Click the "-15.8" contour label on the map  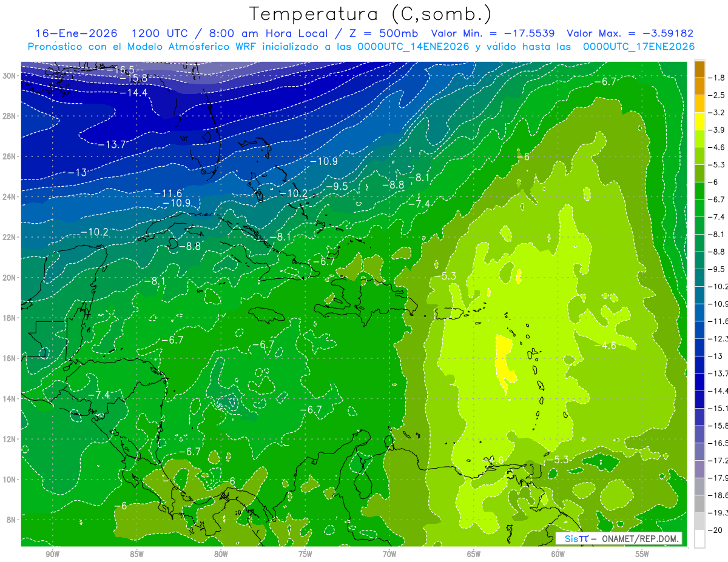pyautogui.click(x=134, y=79)
